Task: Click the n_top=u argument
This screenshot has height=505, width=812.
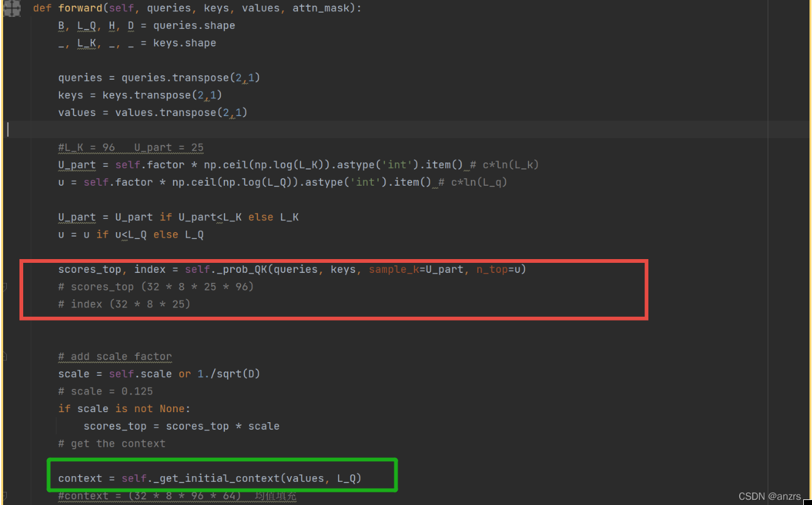Action: [x=498, y=269]
